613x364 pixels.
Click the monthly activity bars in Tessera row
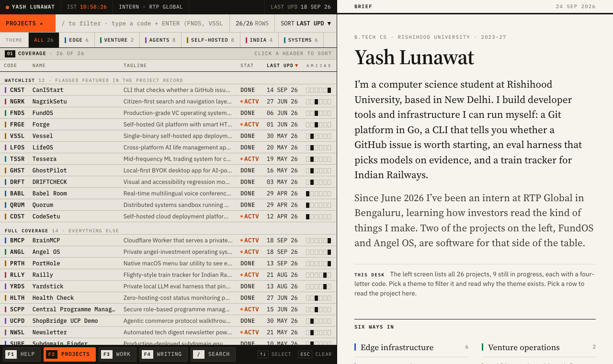318,159
